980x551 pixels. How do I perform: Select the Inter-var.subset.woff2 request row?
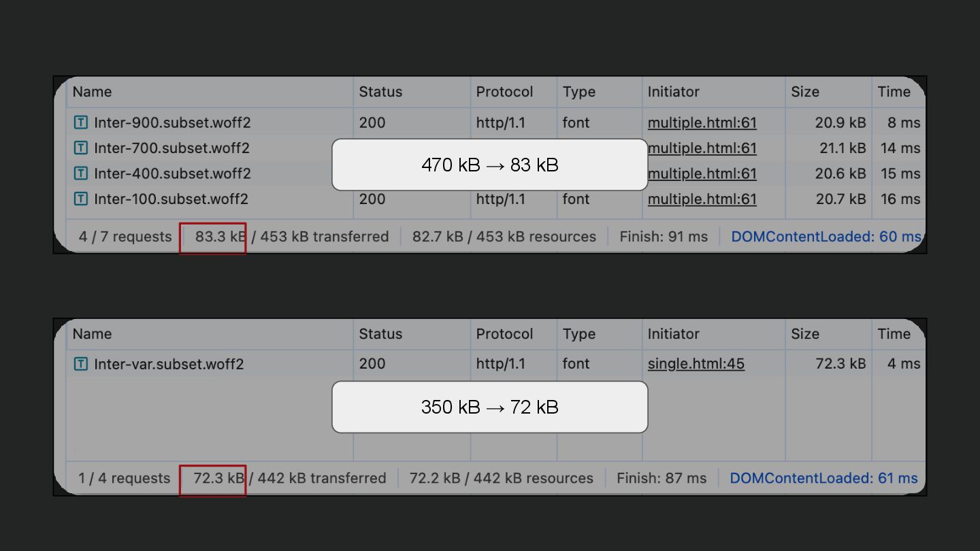click(169, 364)
